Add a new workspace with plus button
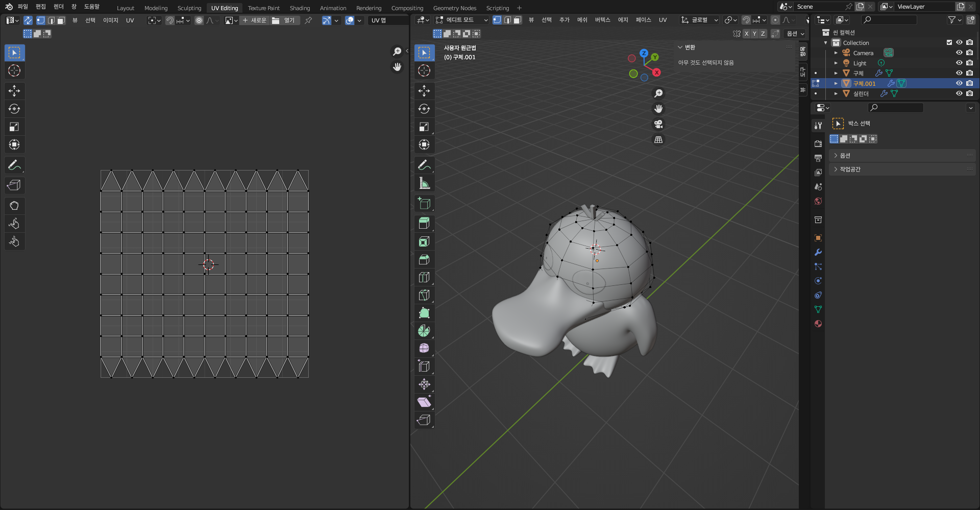 pos(519,8)
